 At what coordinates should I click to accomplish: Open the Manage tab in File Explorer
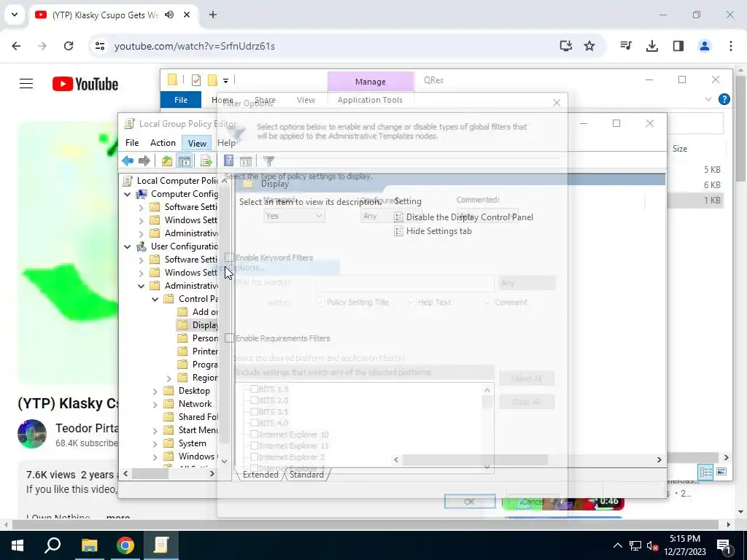370,82
